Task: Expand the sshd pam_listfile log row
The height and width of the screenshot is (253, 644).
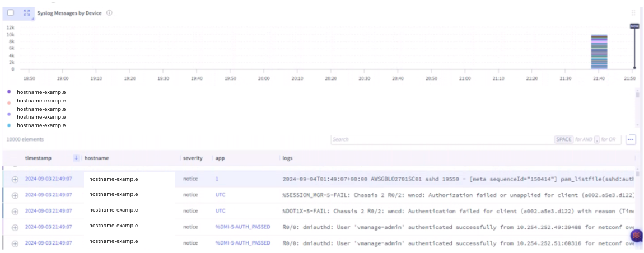Action: [15, 180]
